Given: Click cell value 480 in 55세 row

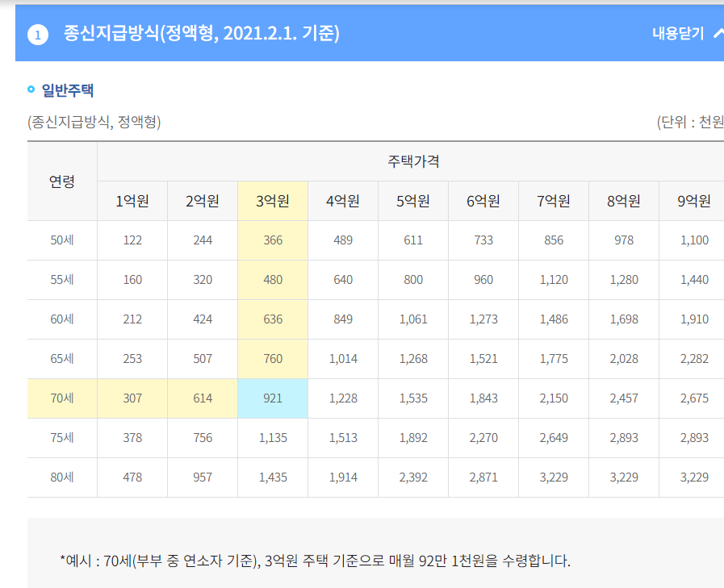Looking at the screenshot, I should point(273,280).
